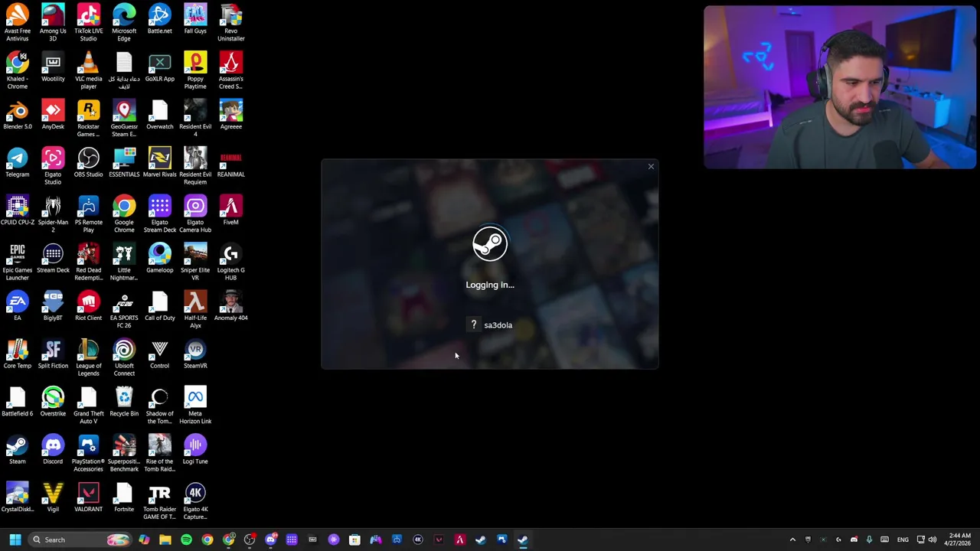This screenshot has width=980, height=551.
Task: Select the Battle.net desktop icon
Action: [x=159, y=19]
